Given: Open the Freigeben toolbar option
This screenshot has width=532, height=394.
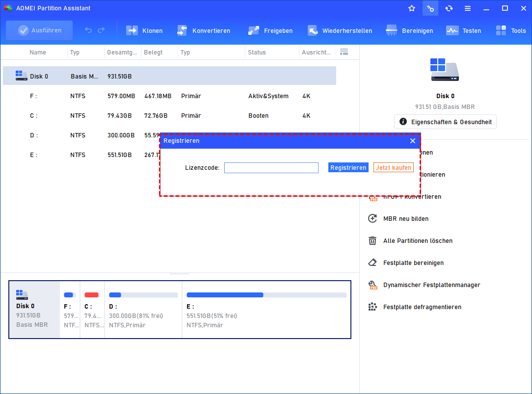Looking at the screenshot, I should tap(270, 31).
